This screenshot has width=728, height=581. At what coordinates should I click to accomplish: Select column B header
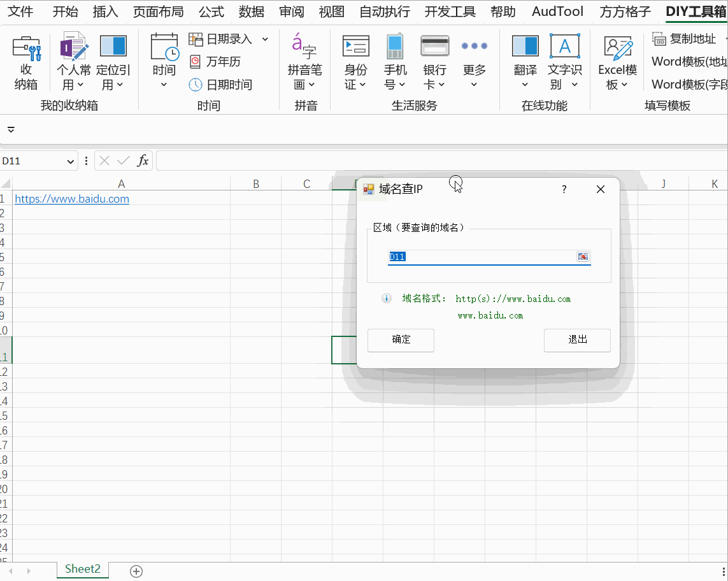(x=256, y=184)
